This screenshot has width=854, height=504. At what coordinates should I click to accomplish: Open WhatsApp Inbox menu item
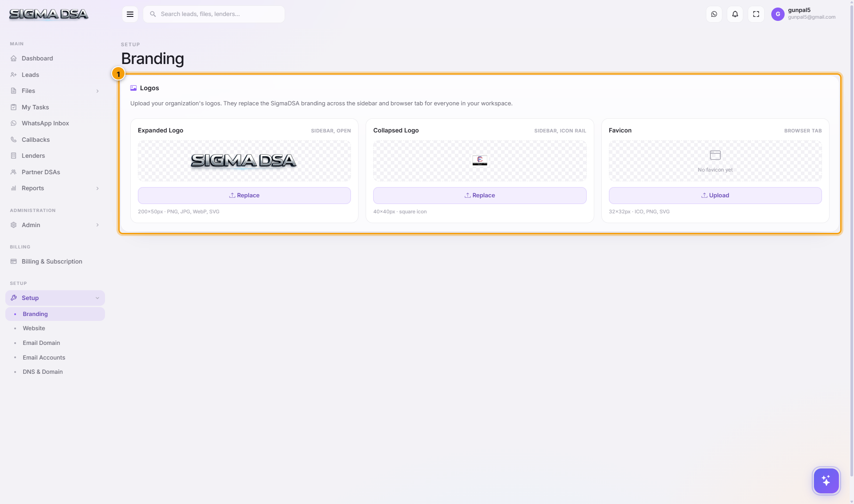point(55,123)
